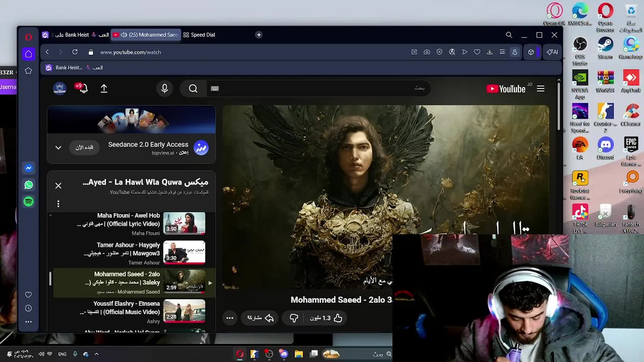Screen dimensions: 644x362
Task: Open the Opera AI assistant button
Action: pos(552,52)
